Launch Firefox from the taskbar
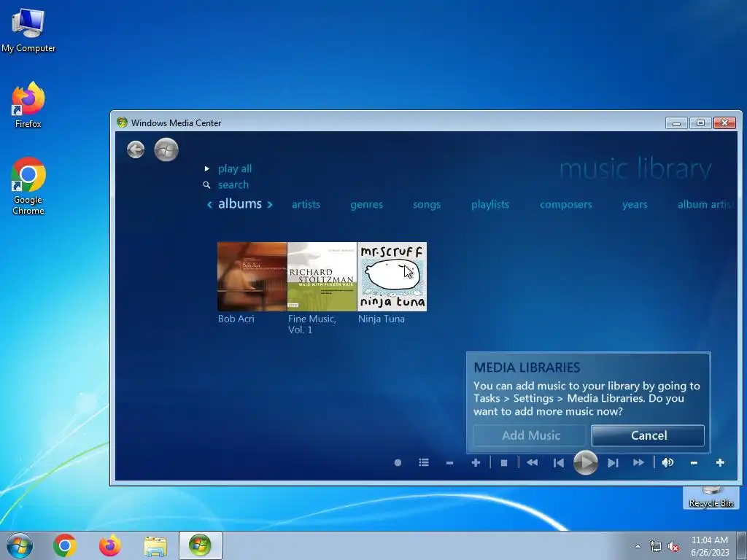Screen dimensions: 747x560 pyautogui.click(x=110, y=545)
